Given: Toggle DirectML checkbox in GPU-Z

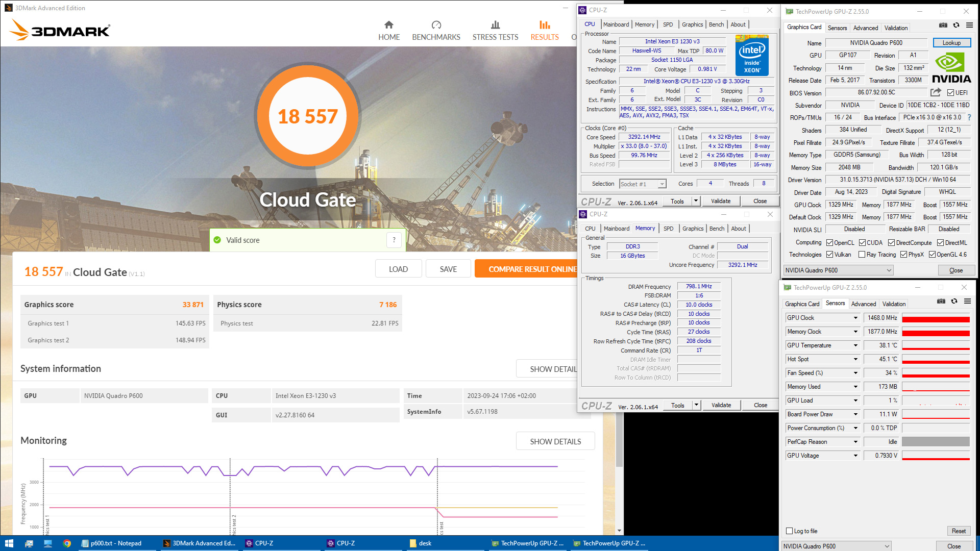Looking at the screenshot, I should pyautogui.click(x=940, y=243).
